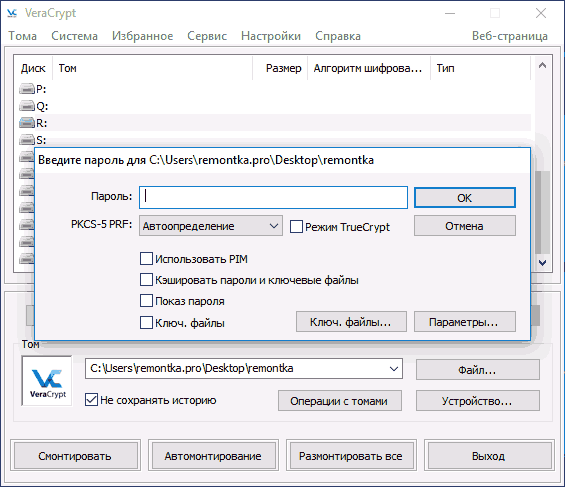Minimize the VeraCrypt window

click(x=450, y=13)
